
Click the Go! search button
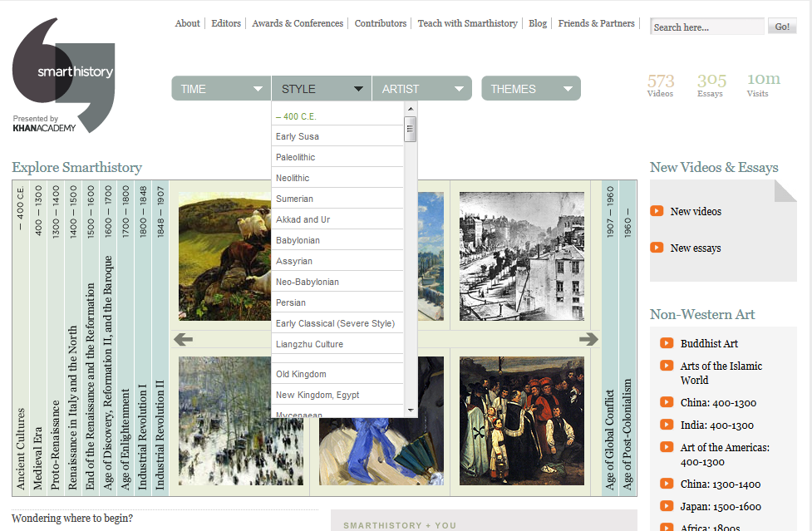click(782, 27)
